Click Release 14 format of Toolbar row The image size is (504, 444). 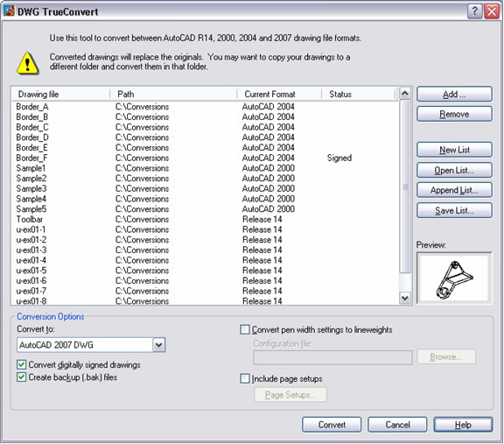coord(262,220)
